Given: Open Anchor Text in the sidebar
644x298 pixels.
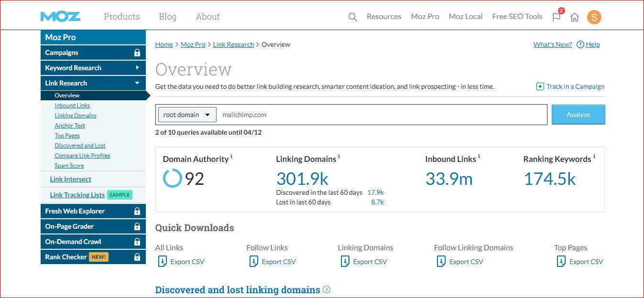Looking at the screenshot, I should tap(70, 126).
